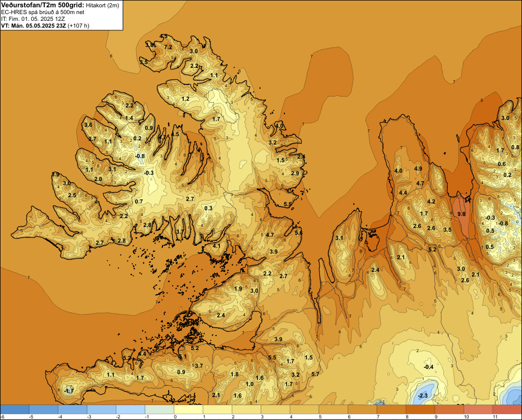Select the legend swatch between 10 and 11

point(478,410)
